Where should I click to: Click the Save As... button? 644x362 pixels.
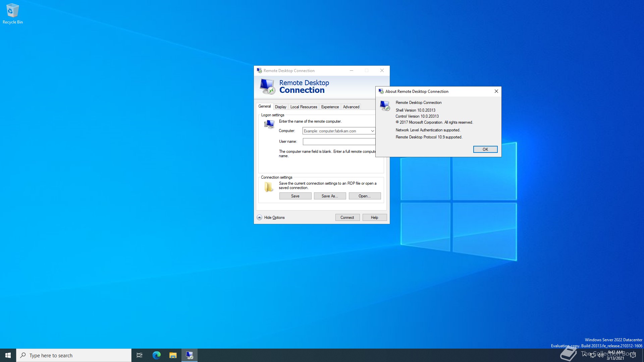[330, 196]
